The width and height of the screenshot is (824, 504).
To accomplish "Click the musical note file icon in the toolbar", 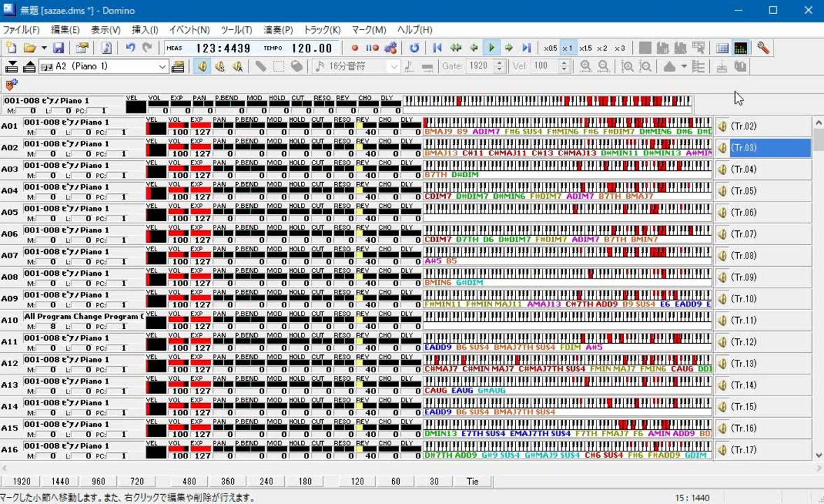I will point(106,48).
